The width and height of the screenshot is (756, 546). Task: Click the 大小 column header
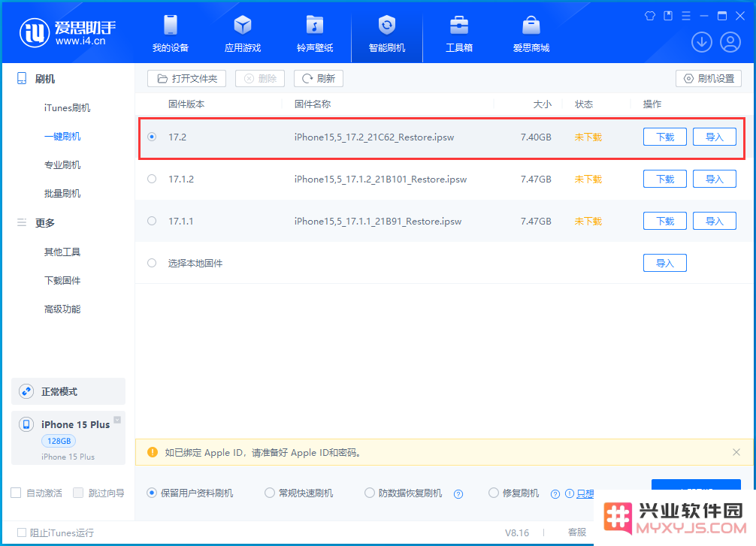point(543,104)
